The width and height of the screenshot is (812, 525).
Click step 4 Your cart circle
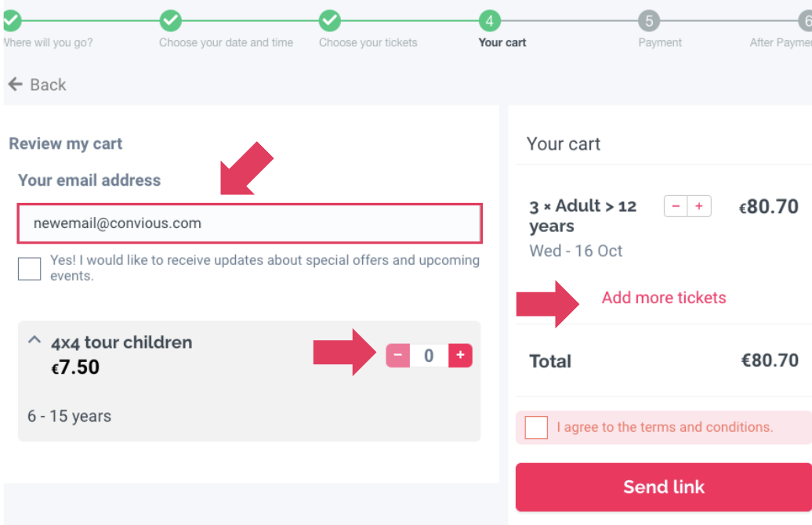click(x=489, y=21)
